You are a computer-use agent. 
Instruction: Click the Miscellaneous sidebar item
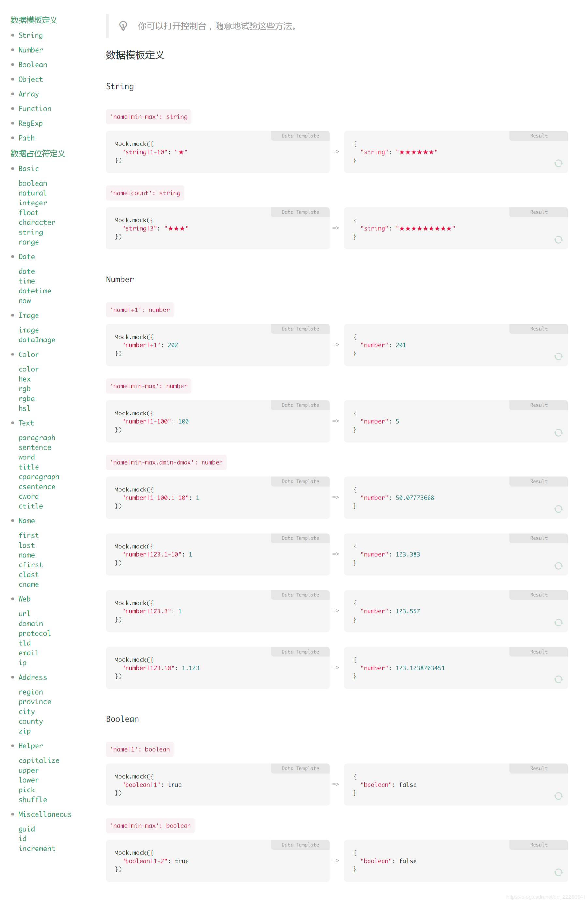click(45, 815)
